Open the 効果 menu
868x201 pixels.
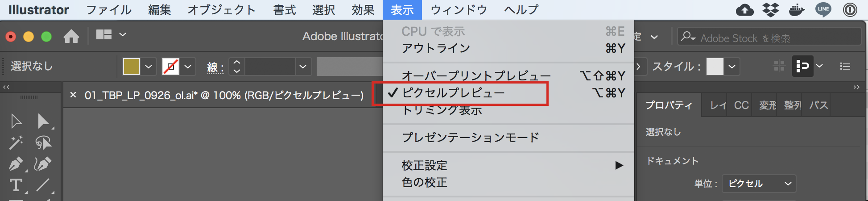[x=363, y=10]
